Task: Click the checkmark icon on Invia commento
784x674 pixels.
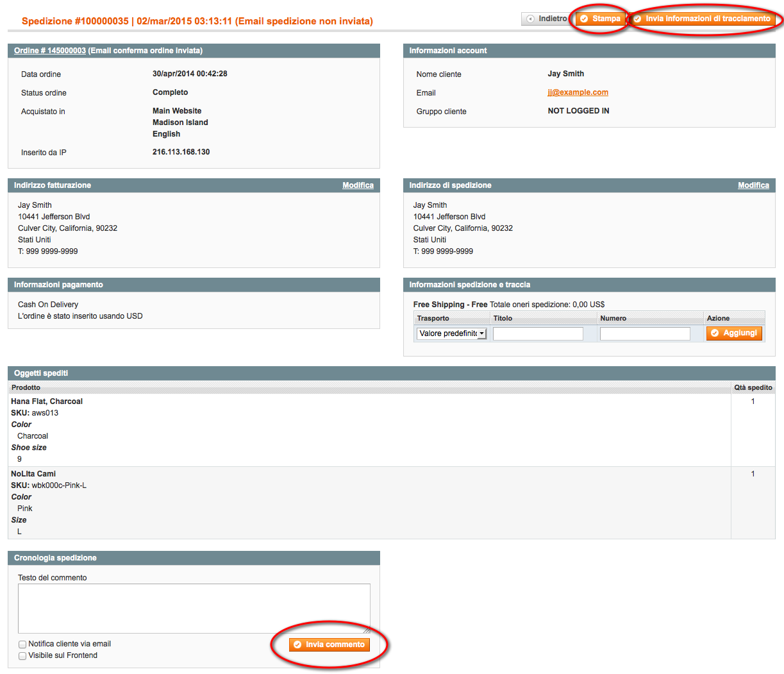Action: tap(297, 645)
